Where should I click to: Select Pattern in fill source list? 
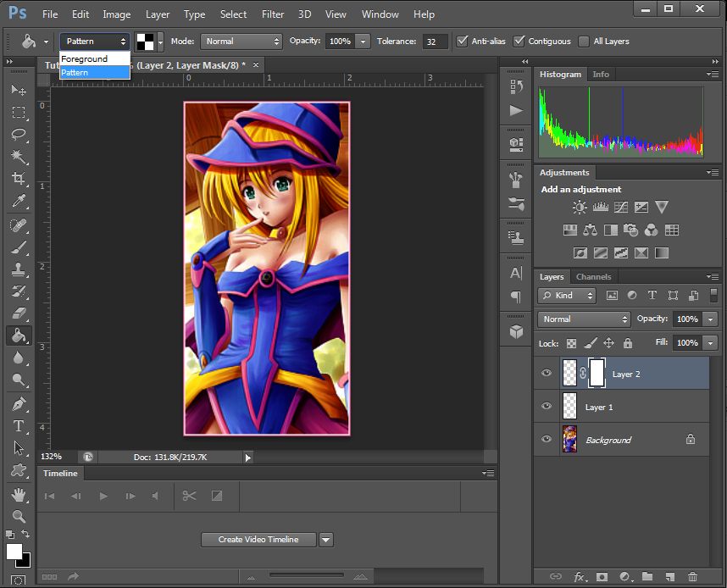[95, 72]
